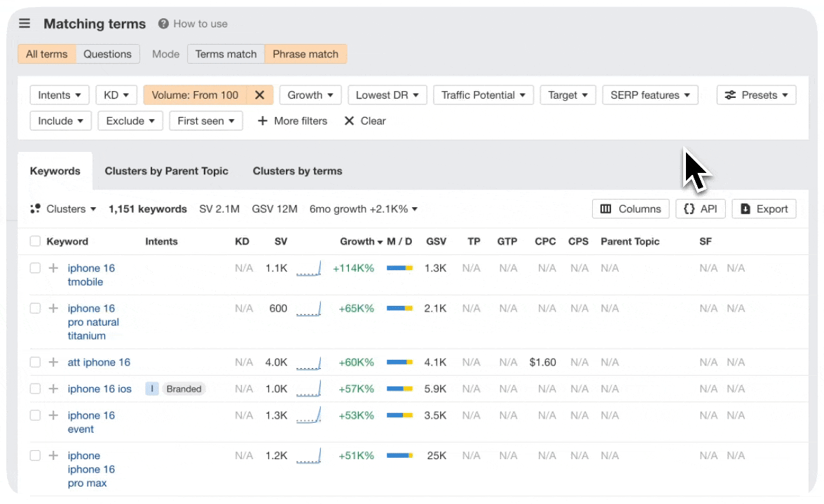Check the box for iphone 16 event

35,416
